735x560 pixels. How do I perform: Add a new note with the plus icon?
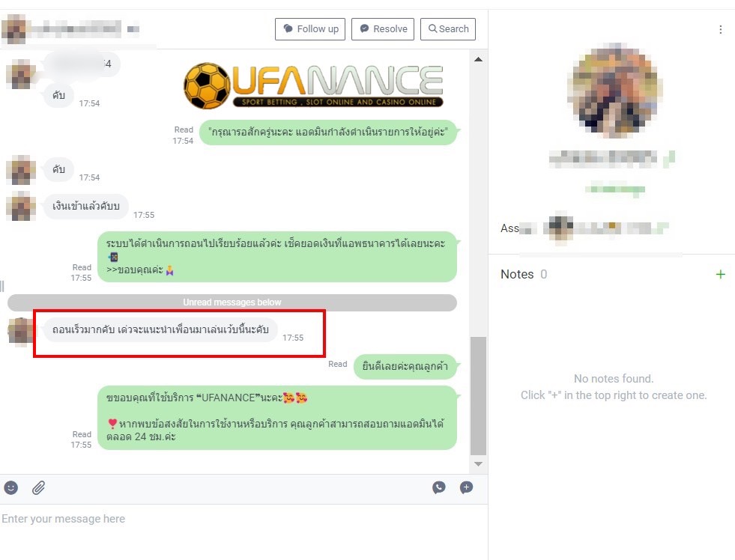pyautogui.click(x=721, y=274)
